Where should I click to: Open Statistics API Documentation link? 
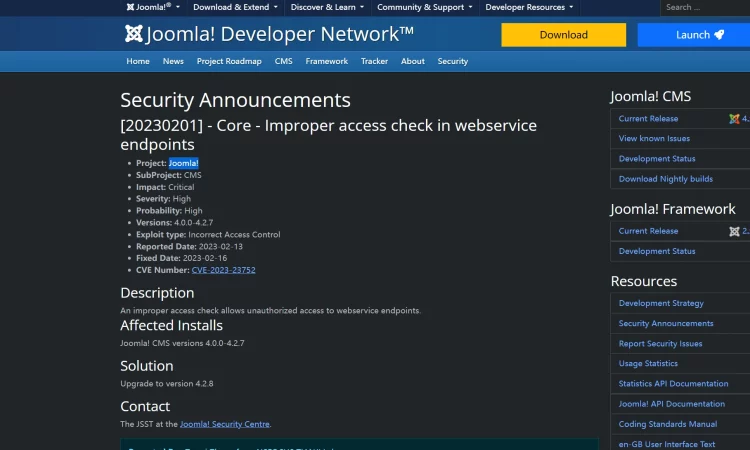(673, 384)
